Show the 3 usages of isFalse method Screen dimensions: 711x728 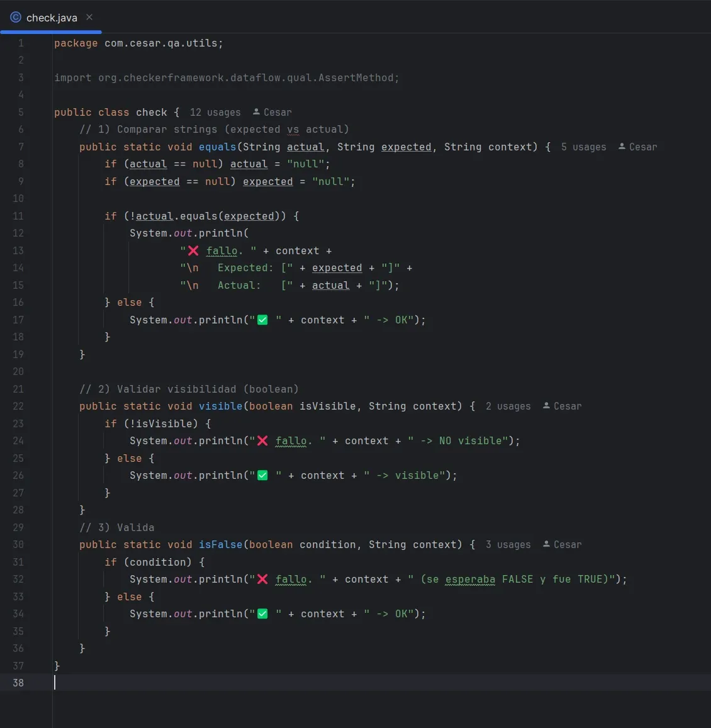point(508,545)
